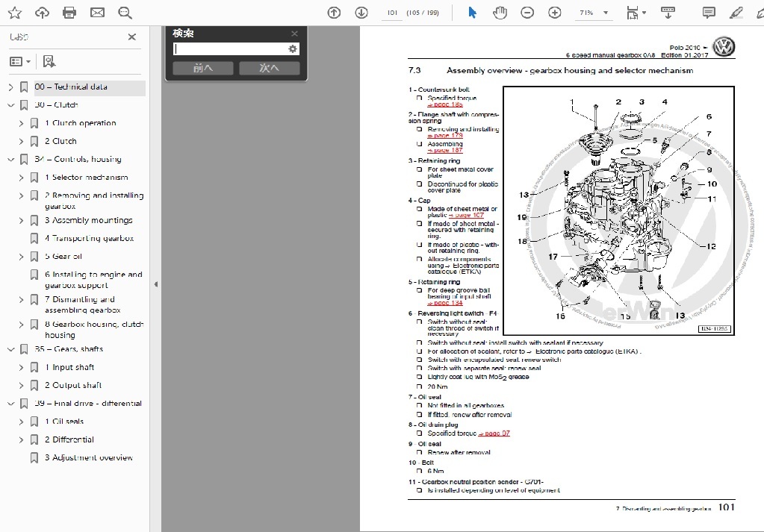Open 2 Removing and installing gearbox bookmark
This screenshot has height=532, width=764.
point(94,201)
